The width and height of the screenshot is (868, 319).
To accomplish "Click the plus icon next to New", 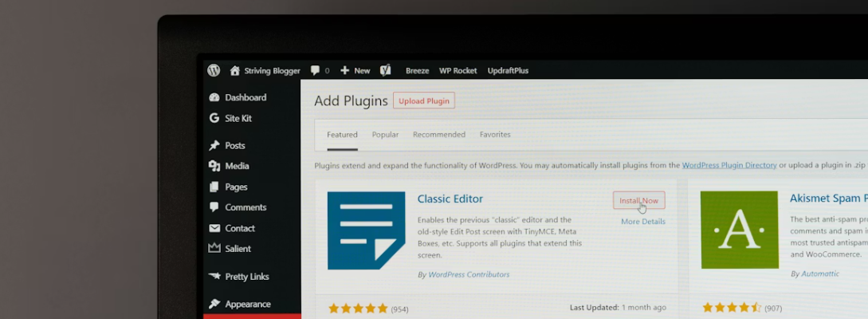I will tap(345, 70).
